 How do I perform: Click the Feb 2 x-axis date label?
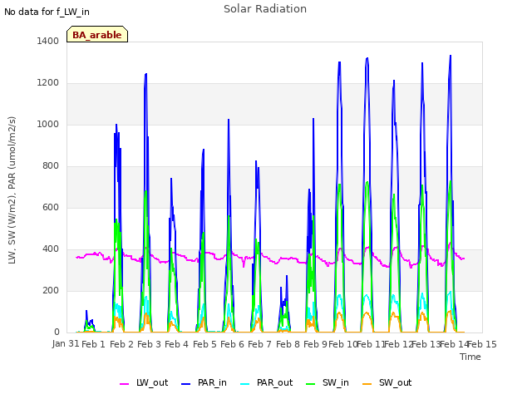click(x=122, y=344)
